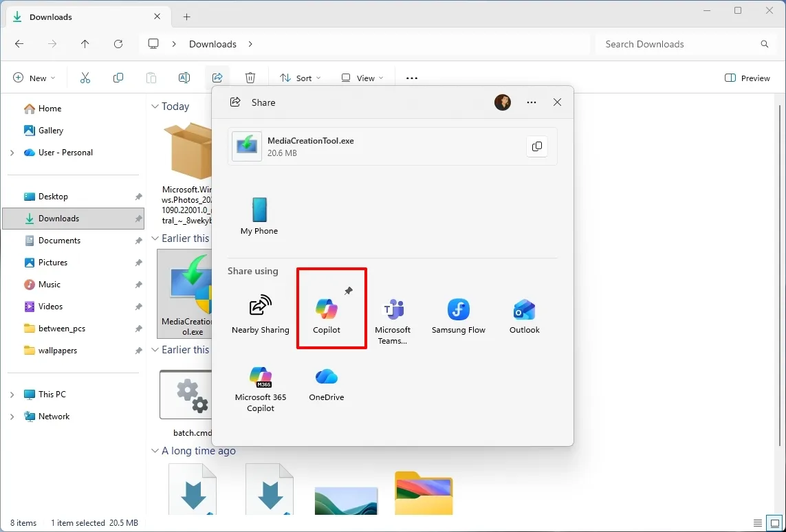Expand This PC tree node
This screenshot has height=532, width=786.
coord(12,395)
